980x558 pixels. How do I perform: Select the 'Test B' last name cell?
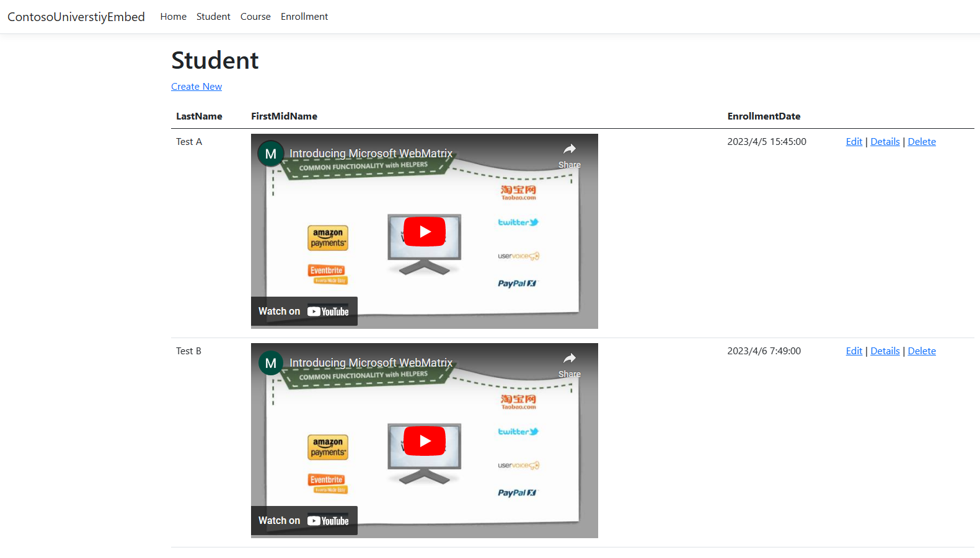(x=188, y=351)
